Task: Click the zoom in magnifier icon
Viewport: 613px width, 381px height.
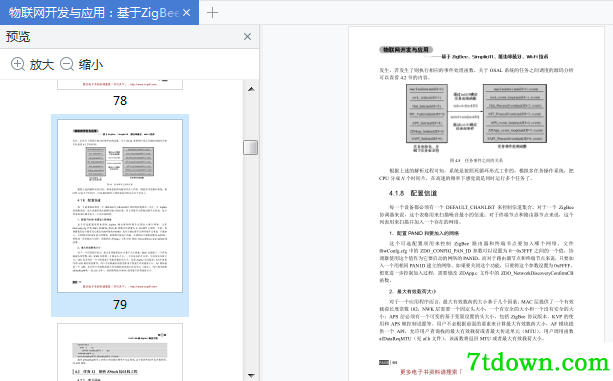Action: click(18, 64)
